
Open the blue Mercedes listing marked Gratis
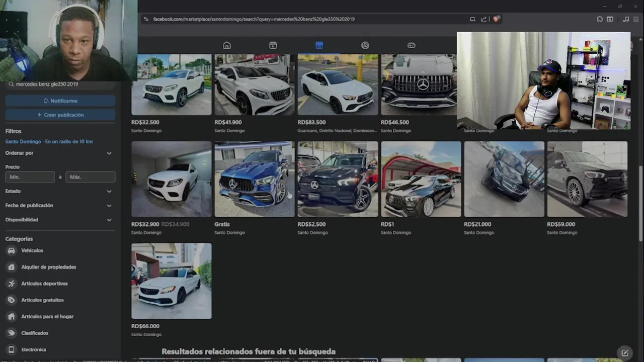tap(255, 179)
